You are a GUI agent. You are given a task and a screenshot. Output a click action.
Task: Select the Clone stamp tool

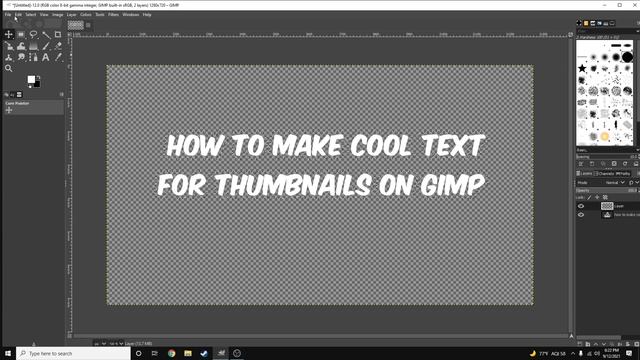(9, 57)
